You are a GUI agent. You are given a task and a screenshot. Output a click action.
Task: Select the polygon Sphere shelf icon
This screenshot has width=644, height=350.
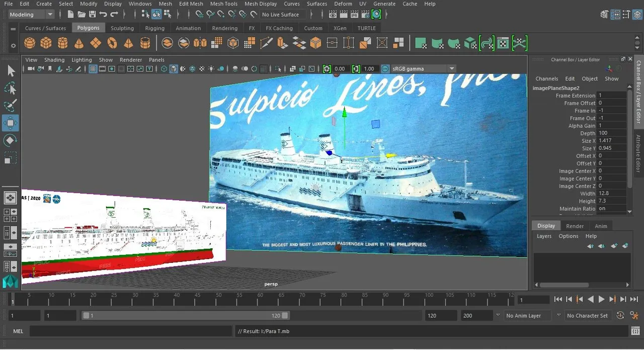pos(30,43)
